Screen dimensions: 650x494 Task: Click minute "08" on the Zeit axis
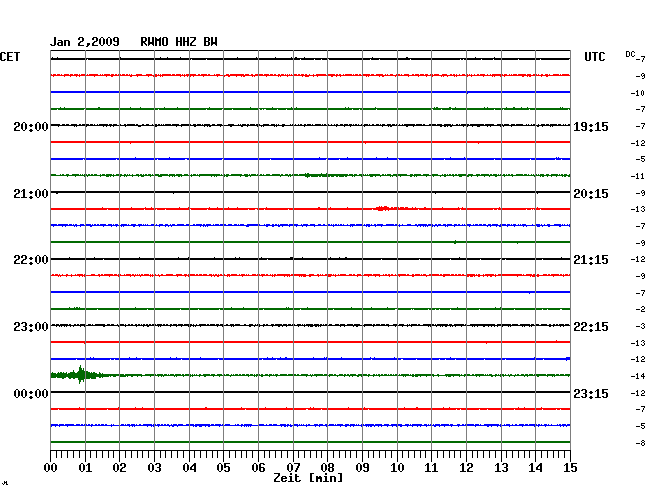click(327, 468)
